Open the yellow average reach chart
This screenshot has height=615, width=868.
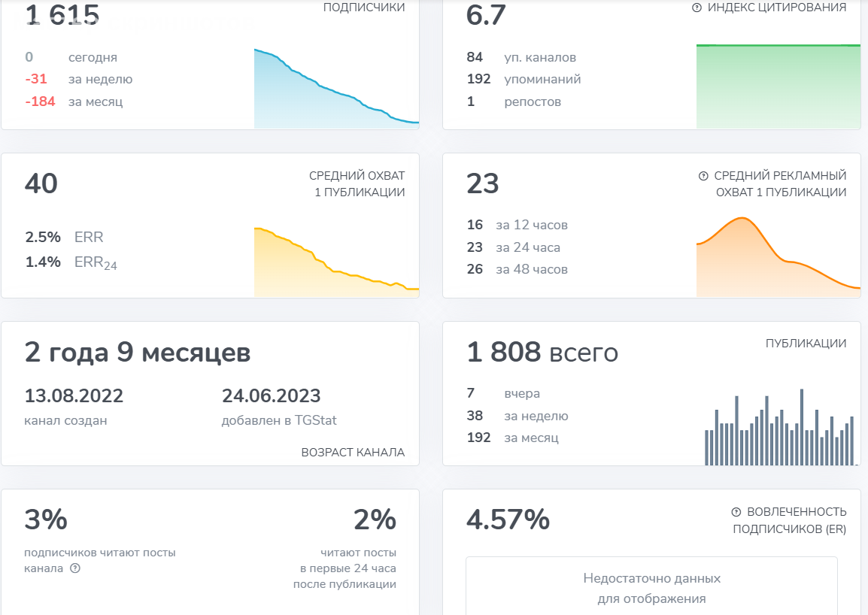coord(336,262)
